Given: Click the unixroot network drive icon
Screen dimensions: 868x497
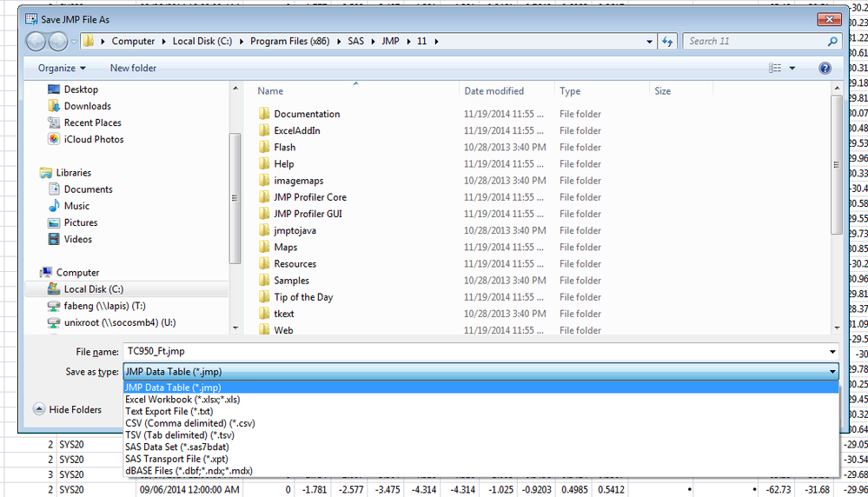Looking at the screenshot, I should tap(54, 322).
